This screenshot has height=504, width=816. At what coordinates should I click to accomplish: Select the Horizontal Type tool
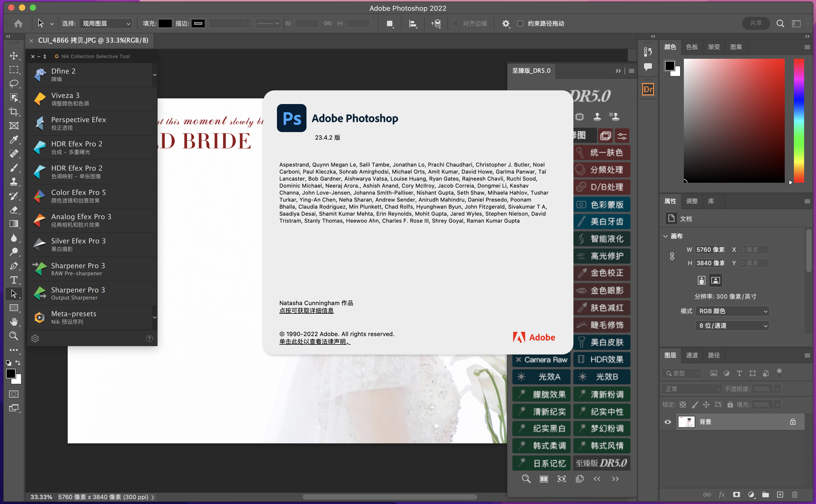coord(14,280)
